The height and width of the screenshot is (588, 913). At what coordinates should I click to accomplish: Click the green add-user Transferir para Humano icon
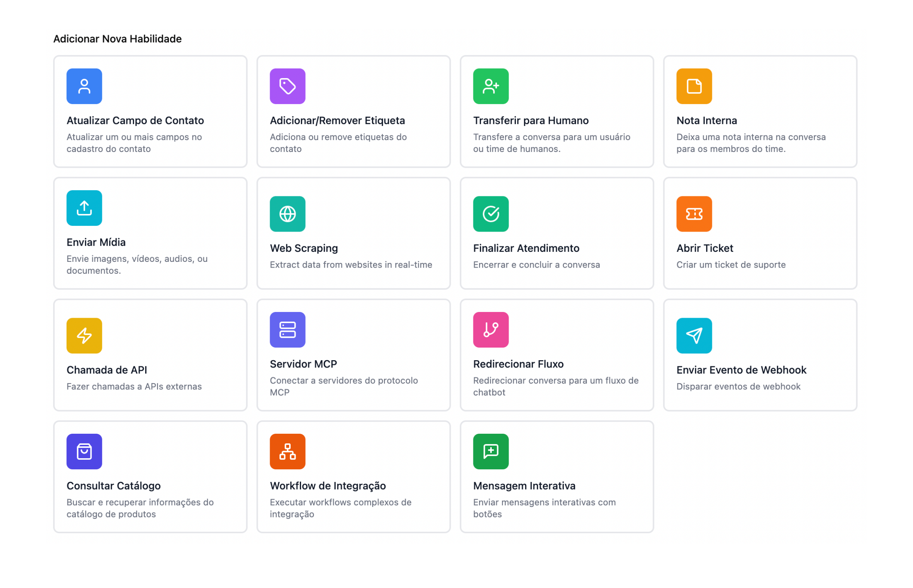[491, 86]
